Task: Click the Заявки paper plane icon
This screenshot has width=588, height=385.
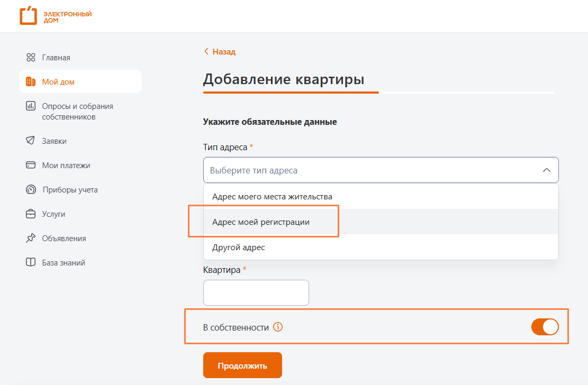Action: pyautogui.click(x=31, y=141)
